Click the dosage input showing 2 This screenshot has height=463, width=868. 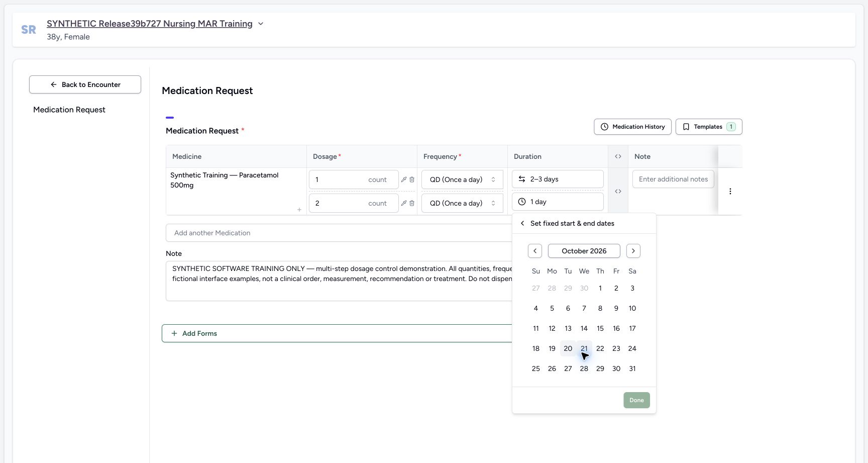354,203
